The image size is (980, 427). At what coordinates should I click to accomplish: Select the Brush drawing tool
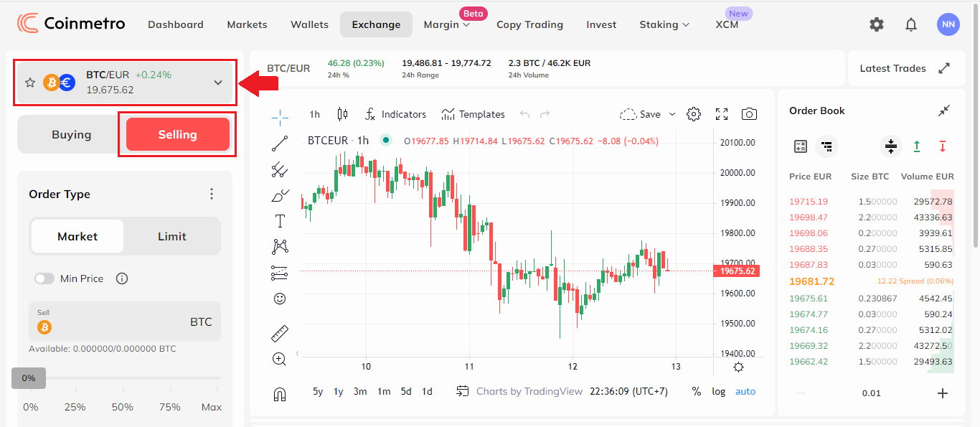[280, 194]
